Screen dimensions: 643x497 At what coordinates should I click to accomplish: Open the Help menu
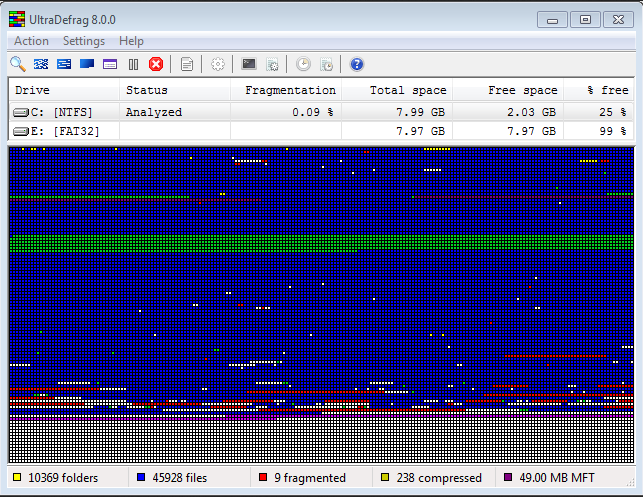click(x=131, y=41)
